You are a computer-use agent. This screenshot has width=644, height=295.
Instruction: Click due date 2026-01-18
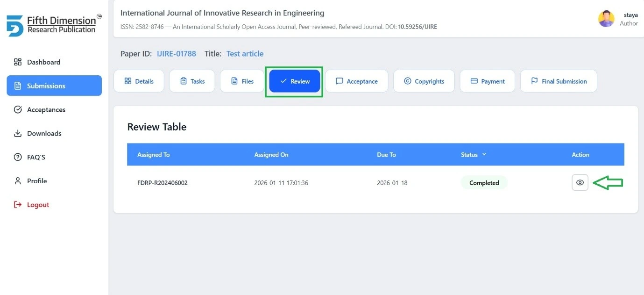tap(392, 183)
